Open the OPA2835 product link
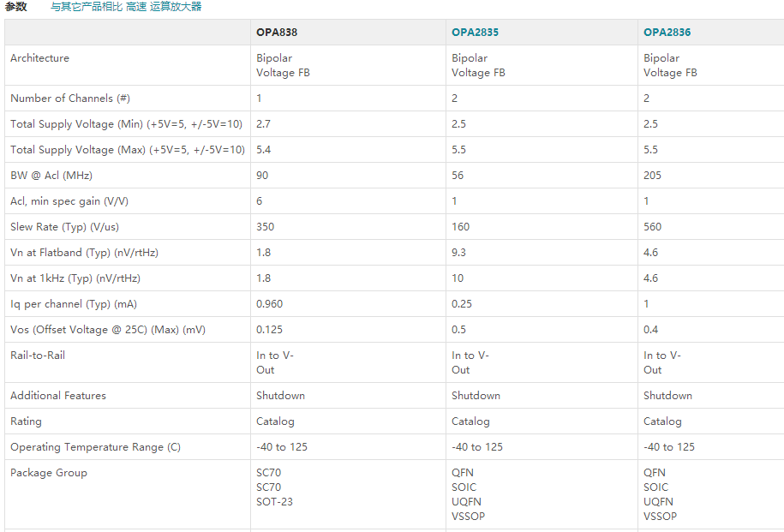 (475, 33)
